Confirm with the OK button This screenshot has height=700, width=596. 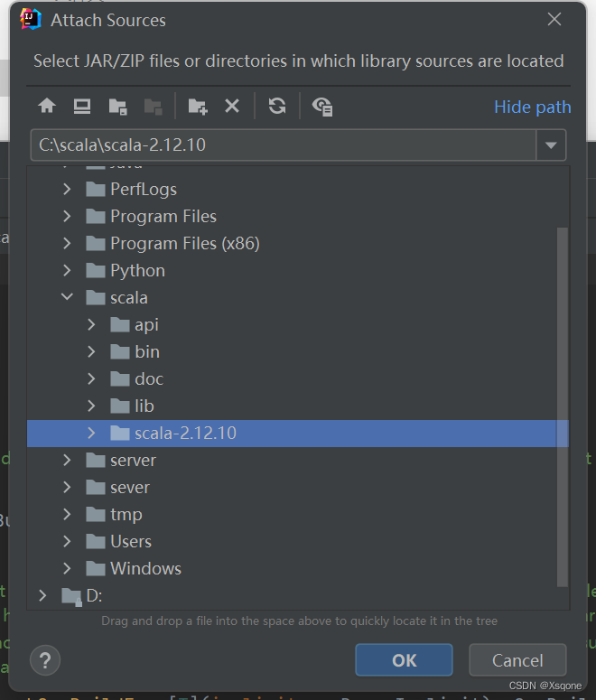click(x=404, y=660)
